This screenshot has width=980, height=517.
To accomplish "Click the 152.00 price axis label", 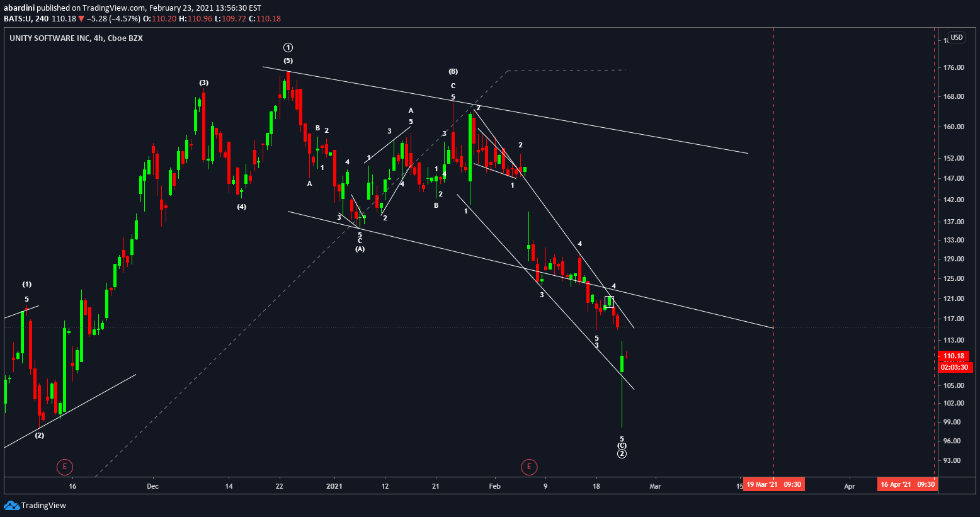I will tap(954, 158).
